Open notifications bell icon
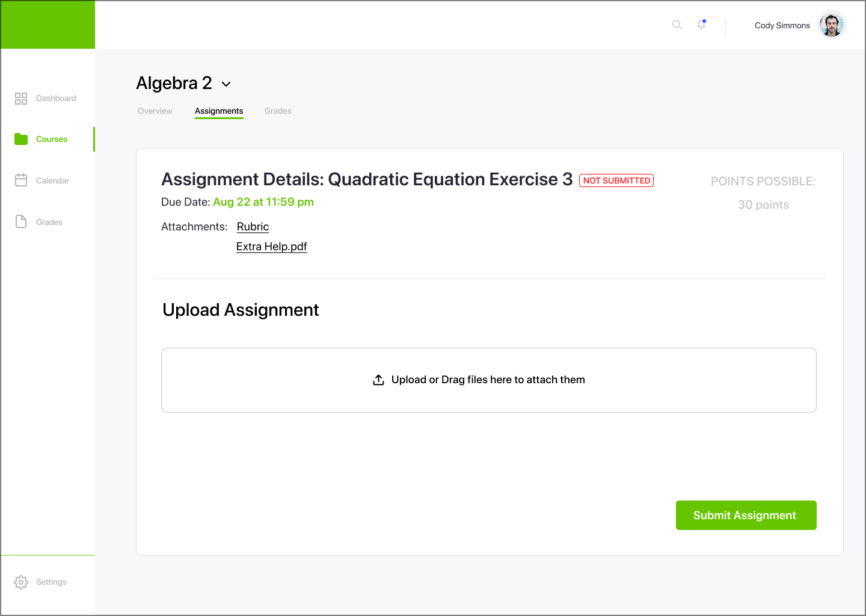Image resolution: width=866 pixels, height=616 pixels. pos(701,25)
